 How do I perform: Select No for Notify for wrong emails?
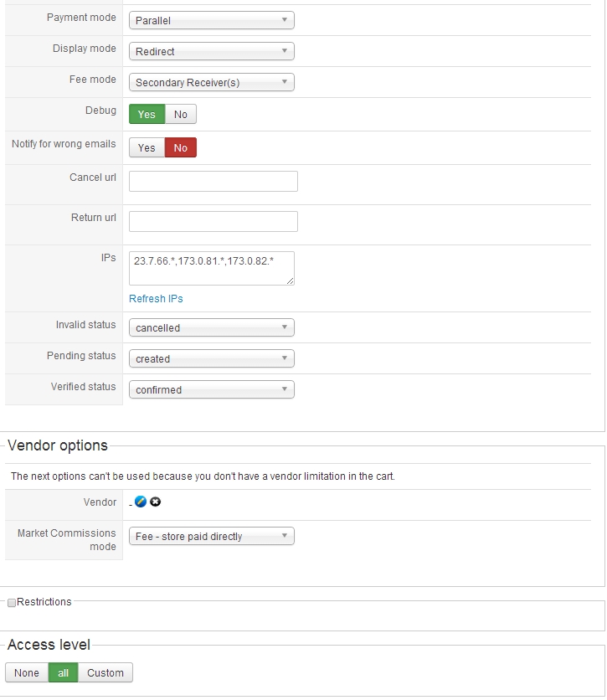(x=181, y=147)
